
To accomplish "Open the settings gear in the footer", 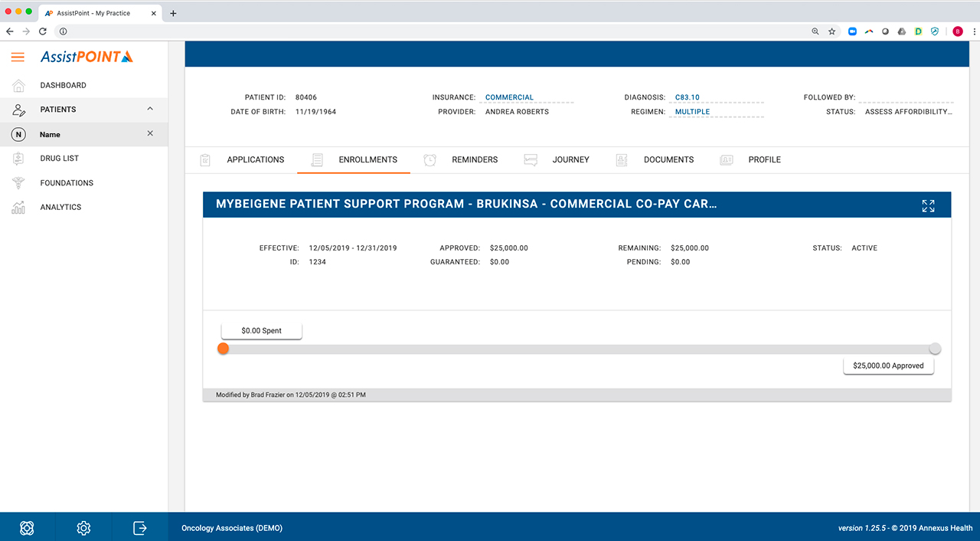I will 83,528.
